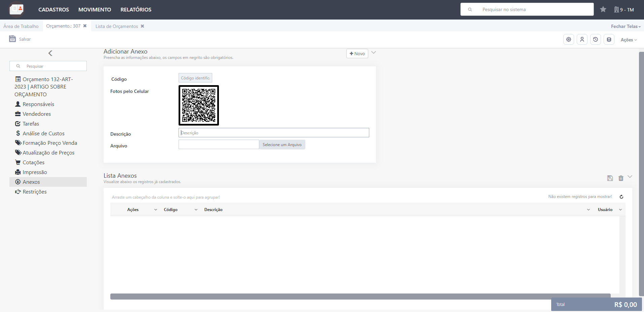Focus the Pesquisar no sistema search box
The height and width of the screenshot is (312, 644).
click(527, 9)
